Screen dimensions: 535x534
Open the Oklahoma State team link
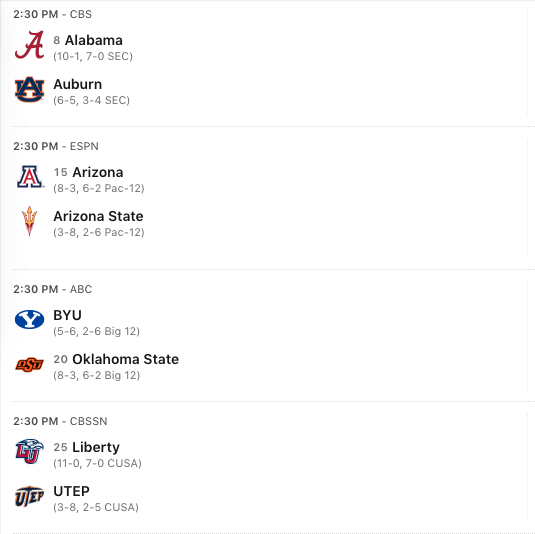click(125, 359)
